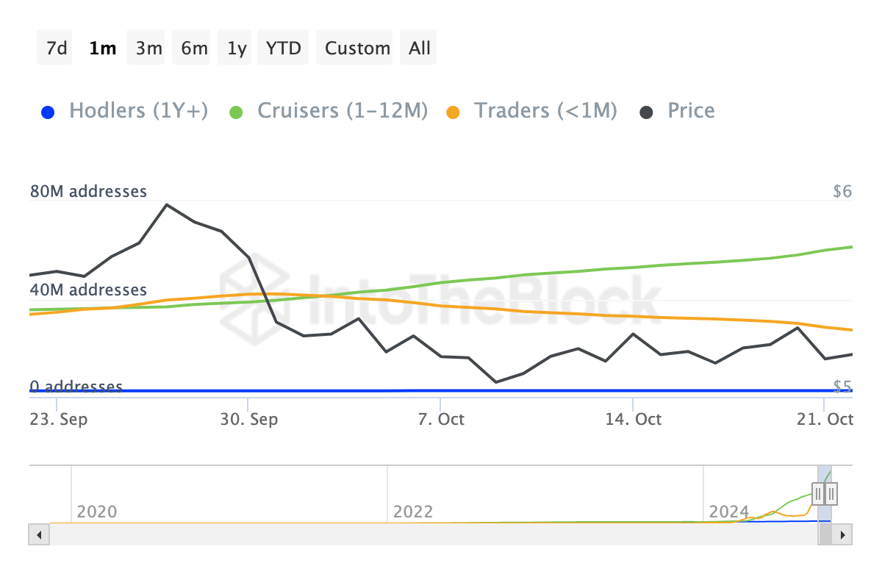Viewport: 882px width, 588px height.
Task: Toggle the Cruisers (1-12M) series
Action: [343, 111]
